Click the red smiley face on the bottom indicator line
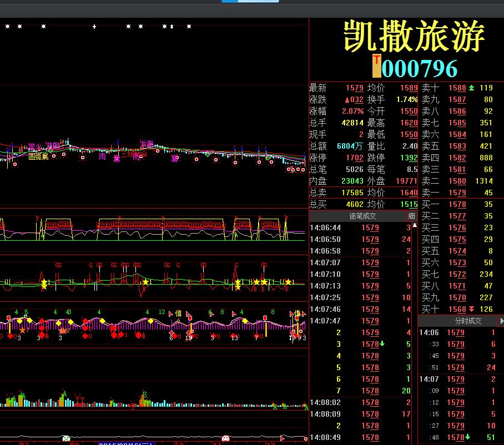Viewport: 504px width, 445px height. [226, 438]
